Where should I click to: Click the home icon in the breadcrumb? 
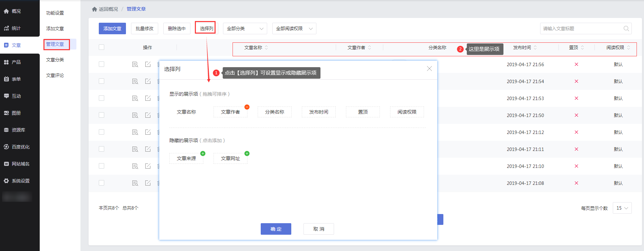click(x=94, y=9)
